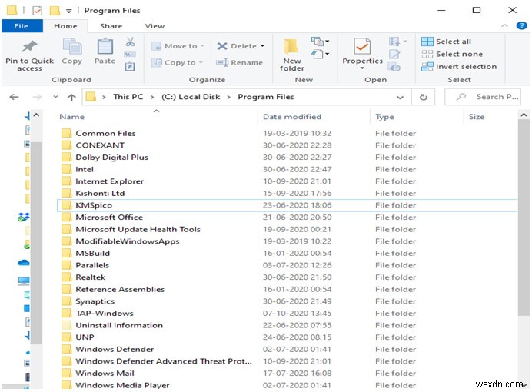Click Program Files breadcrumb
Viewport: 532px width, 392px height.
coord(266,97)
